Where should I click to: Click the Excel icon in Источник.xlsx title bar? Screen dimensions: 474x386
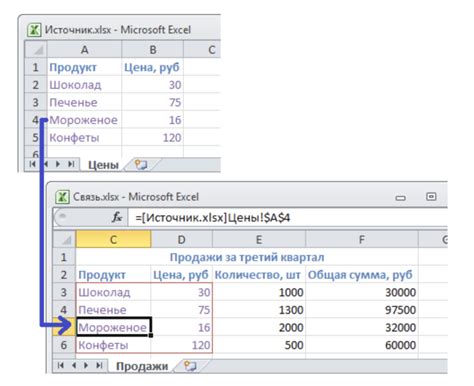pos(34,30)
